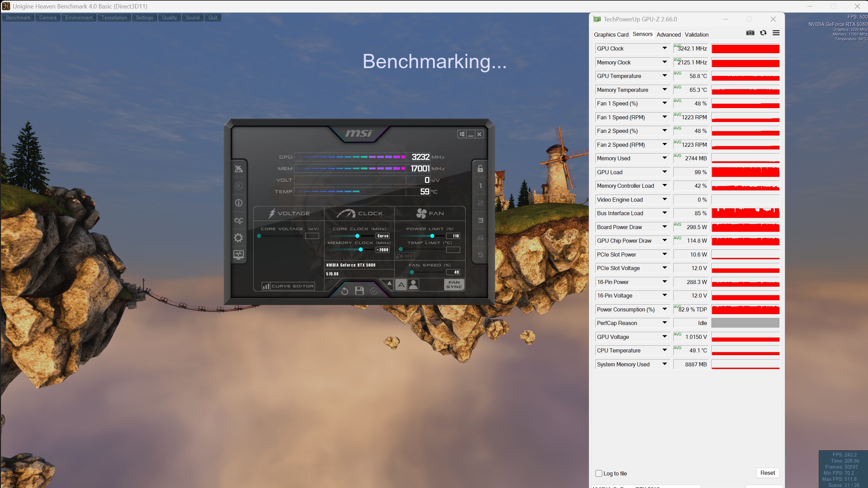Switch to the Validation tab

(x=697, y=35)
